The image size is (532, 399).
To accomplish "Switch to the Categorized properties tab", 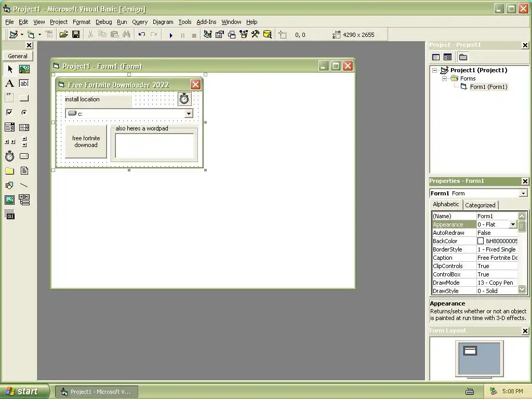I will [480, 205].
